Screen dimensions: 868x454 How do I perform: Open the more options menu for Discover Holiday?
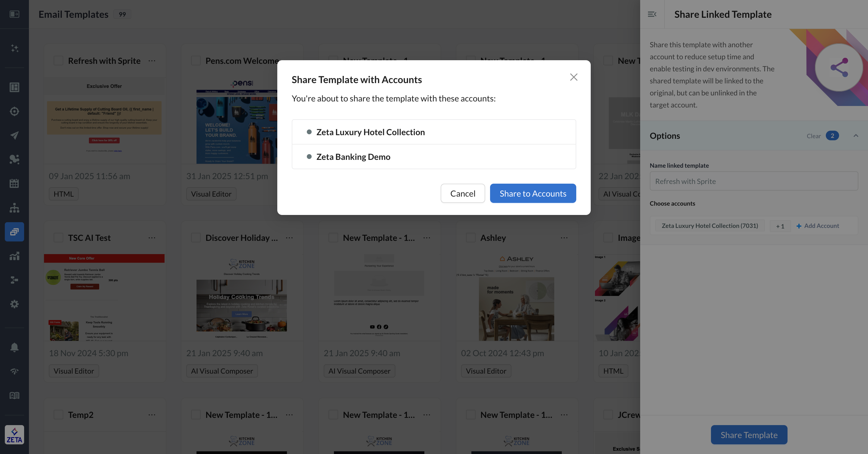tap(289, 238)
